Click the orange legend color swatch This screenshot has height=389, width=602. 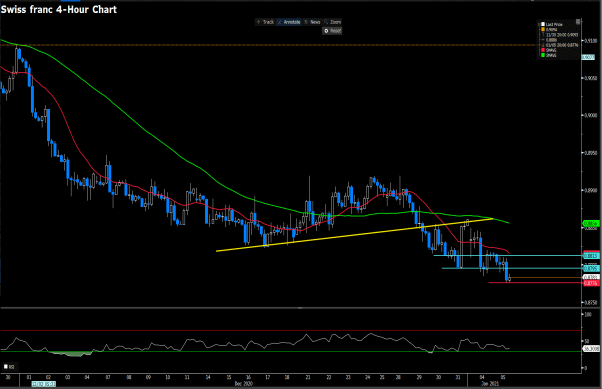click(543, 30)
